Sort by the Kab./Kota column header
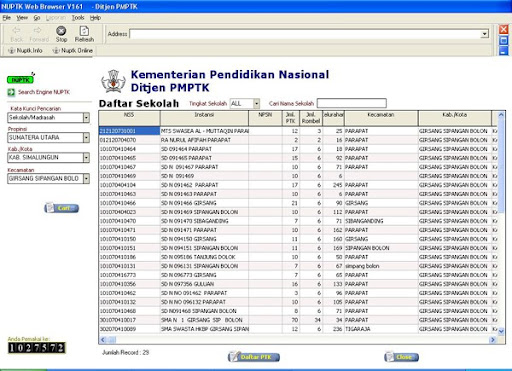This screenshot has height=371, width=512. (455, 118)
